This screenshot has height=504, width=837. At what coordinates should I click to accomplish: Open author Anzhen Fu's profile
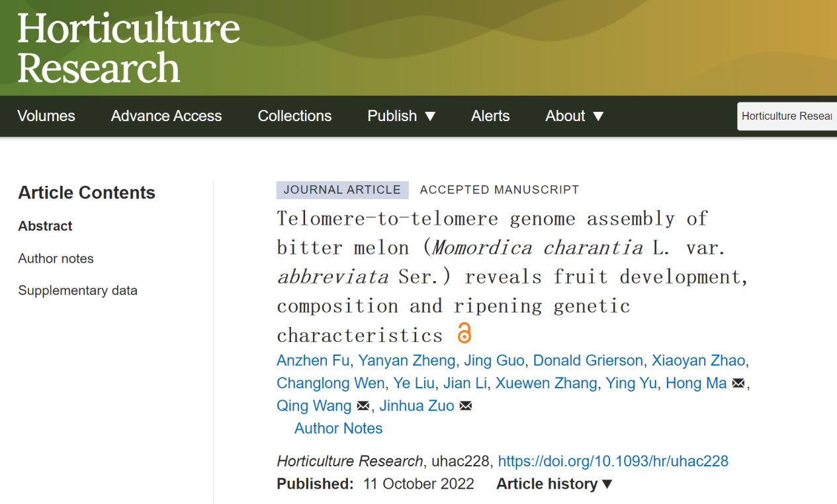point(312,360)
